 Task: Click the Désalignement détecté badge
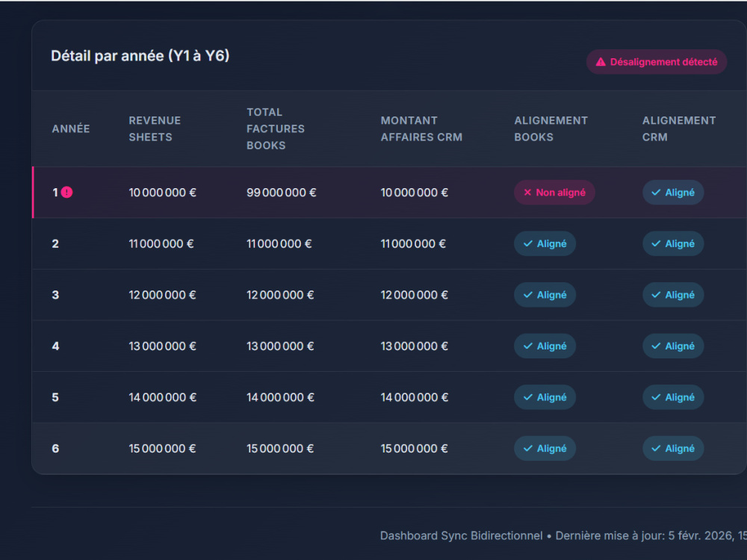pos(657,62)
